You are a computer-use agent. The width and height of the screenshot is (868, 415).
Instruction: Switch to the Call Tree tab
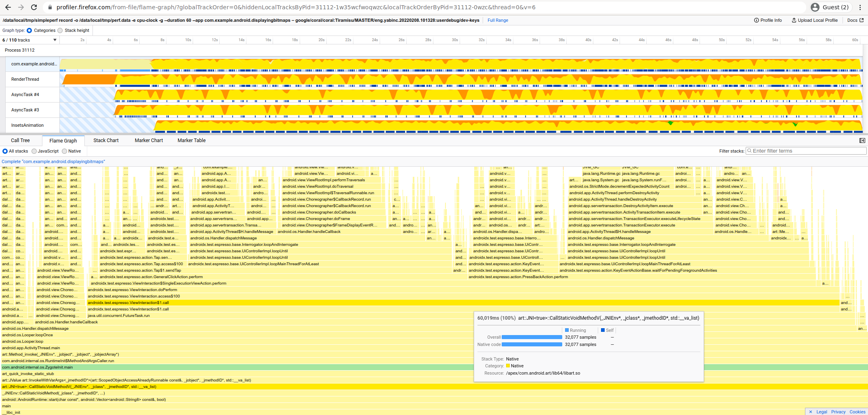pos(20,140)
